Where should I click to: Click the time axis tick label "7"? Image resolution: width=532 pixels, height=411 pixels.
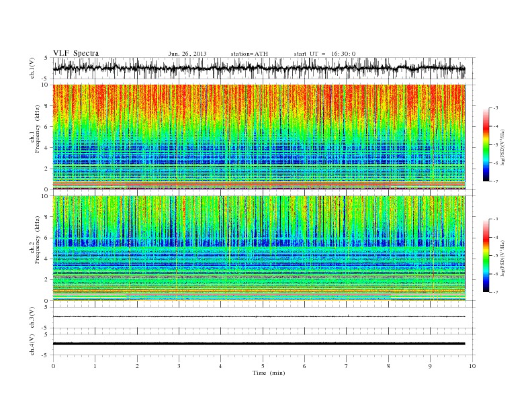pyautogui.click(x=347, y=366)
